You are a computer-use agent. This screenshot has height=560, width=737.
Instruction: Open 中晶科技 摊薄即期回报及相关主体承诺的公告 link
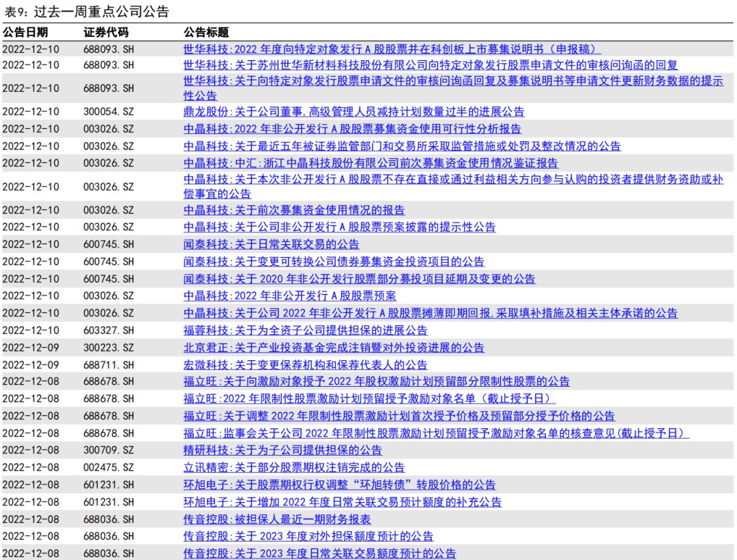click(x=431, y=313)
